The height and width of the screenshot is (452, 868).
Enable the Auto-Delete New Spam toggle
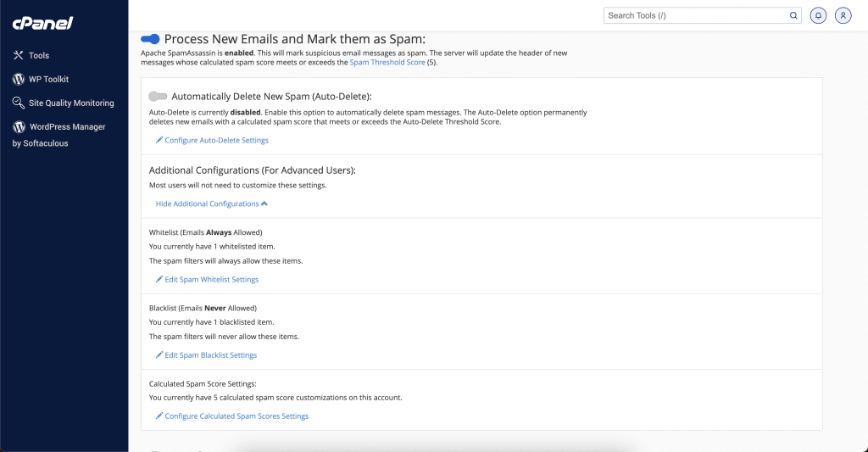click(158, 97)
